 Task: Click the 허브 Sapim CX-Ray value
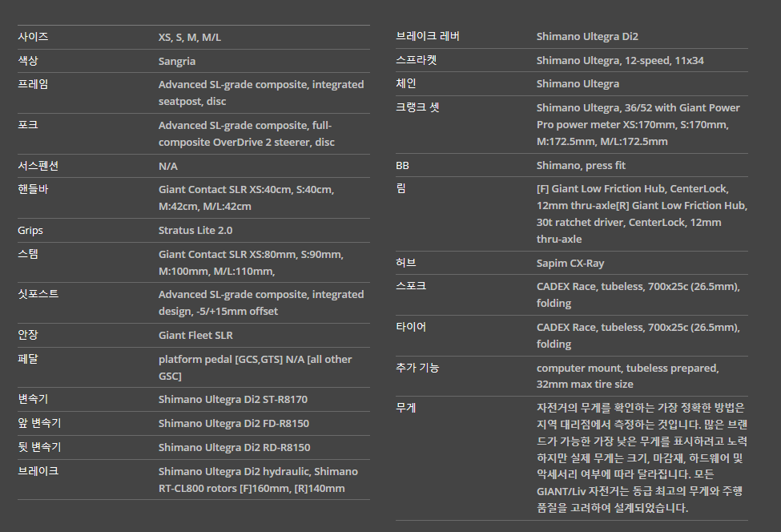pos(570,263)
